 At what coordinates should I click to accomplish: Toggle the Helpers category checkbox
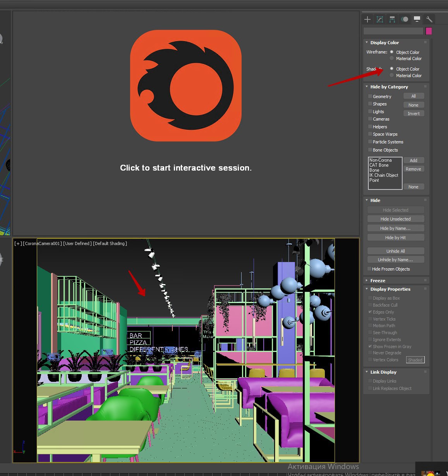pyautogui.click(x=370, y=126)
